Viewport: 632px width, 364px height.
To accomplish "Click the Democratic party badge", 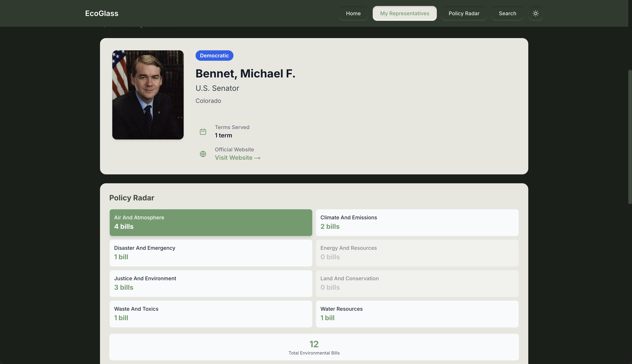I will click(214, 56).
